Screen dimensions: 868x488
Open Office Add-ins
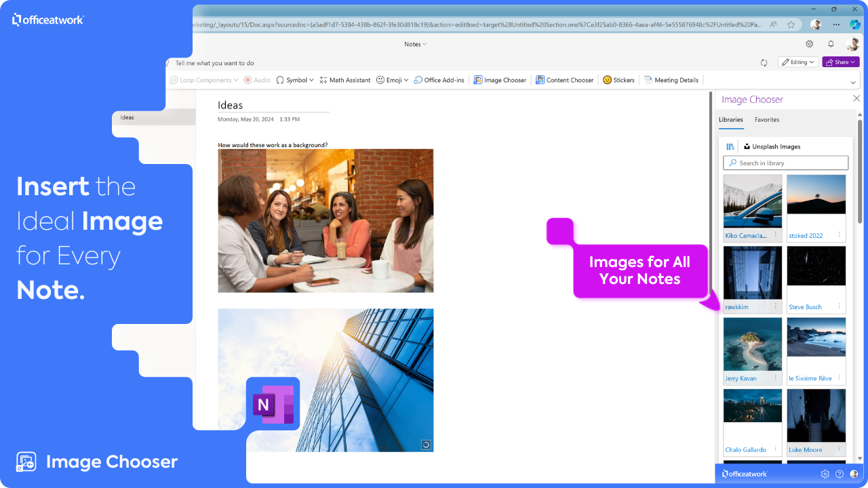pos(439,80)
